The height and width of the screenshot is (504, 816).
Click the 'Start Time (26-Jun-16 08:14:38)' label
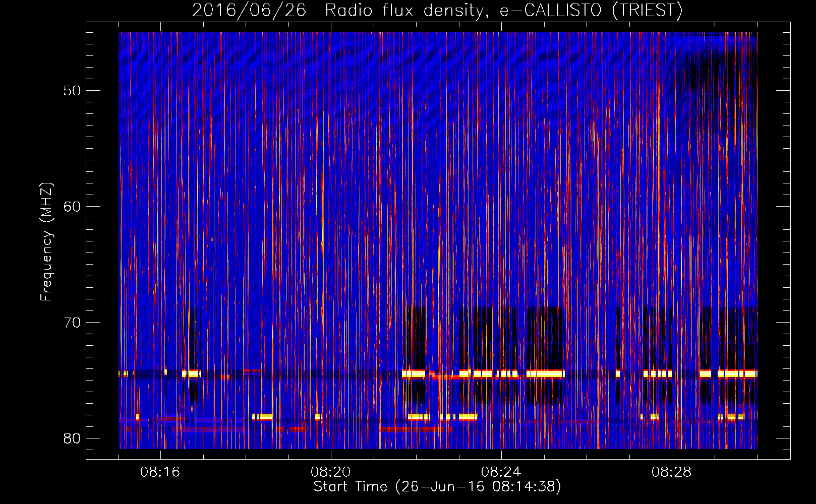437,487
